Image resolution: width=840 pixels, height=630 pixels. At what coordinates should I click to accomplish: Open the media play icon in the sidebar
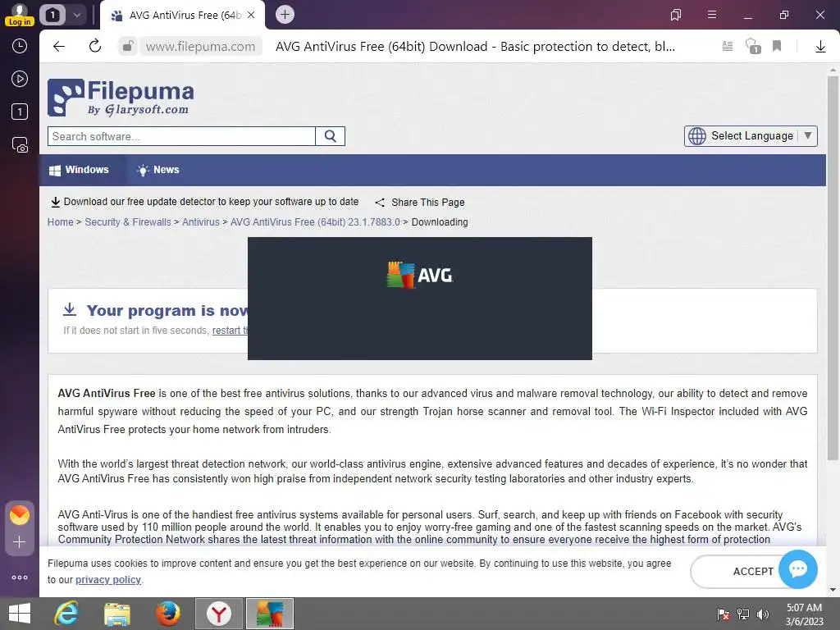click(20, 79)
